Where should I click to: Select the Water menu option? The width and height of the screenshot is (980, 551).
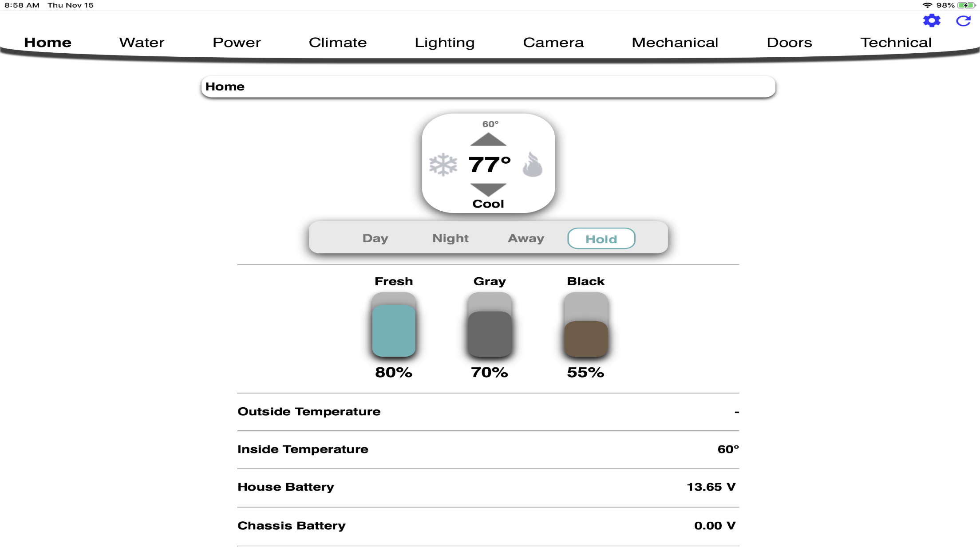tap(142, 42)
